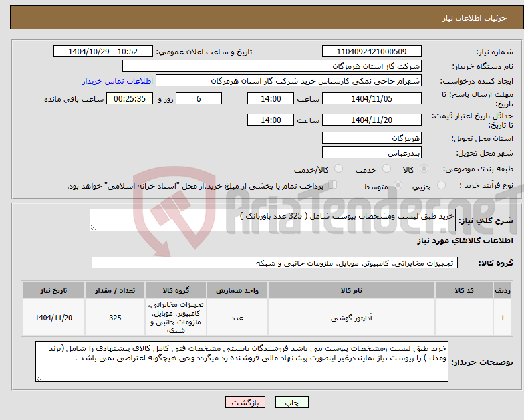Image resolution: width=524 pixels, height=420 pixels.
Task: Click the نام کالا column header
Action: (x=351, y=290)
